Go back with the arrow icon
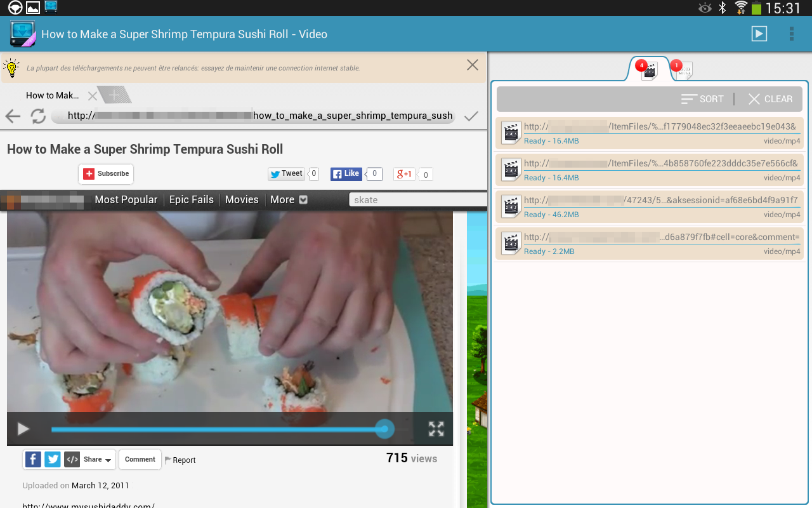 pyautogui.click(x=13, y=116)
